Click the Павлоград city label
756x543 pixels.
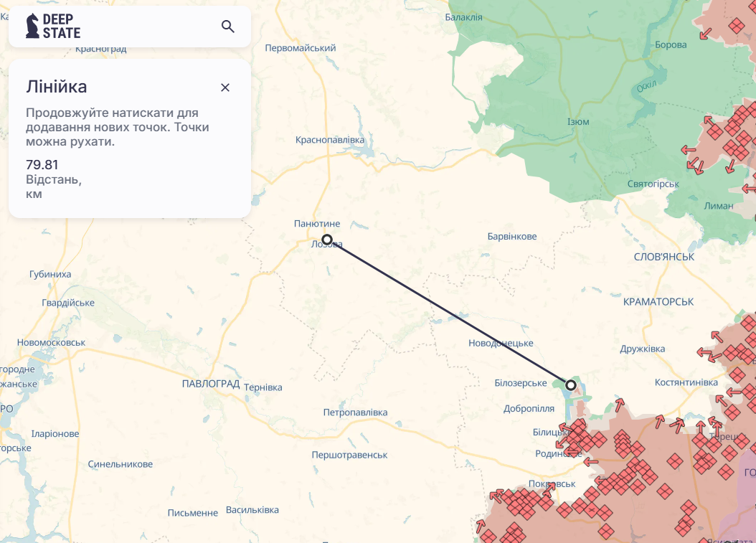[211, 384]
